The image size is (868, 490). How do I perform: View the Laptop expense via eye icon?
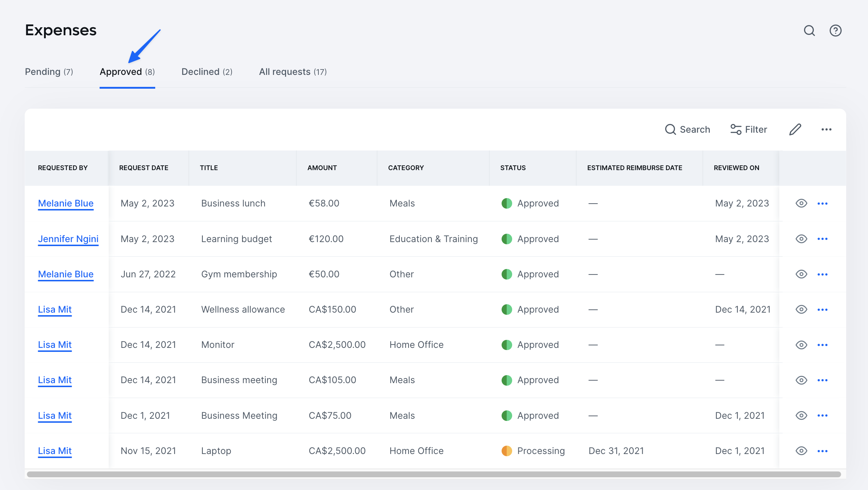coord(801,451)
